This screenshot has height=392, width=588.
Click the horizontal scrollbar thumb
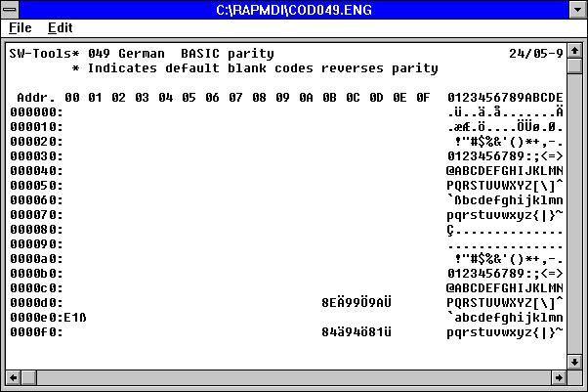click(x=29, y=377)
